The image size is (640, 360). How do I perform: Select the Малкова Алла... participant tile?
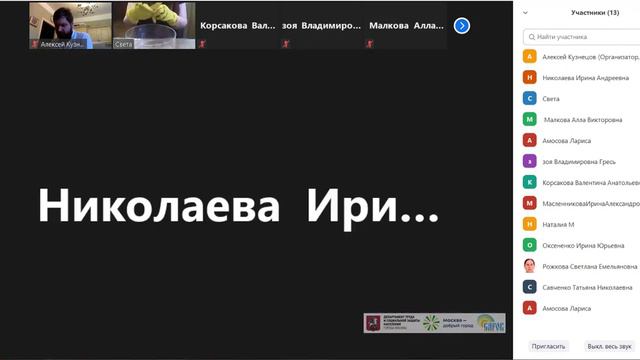(406, 26)
